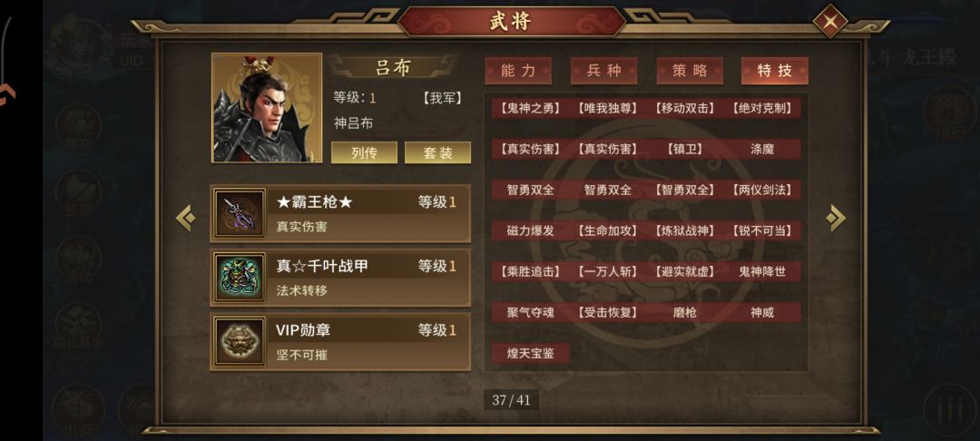Click the VIP勋章 medal icon

240,342
